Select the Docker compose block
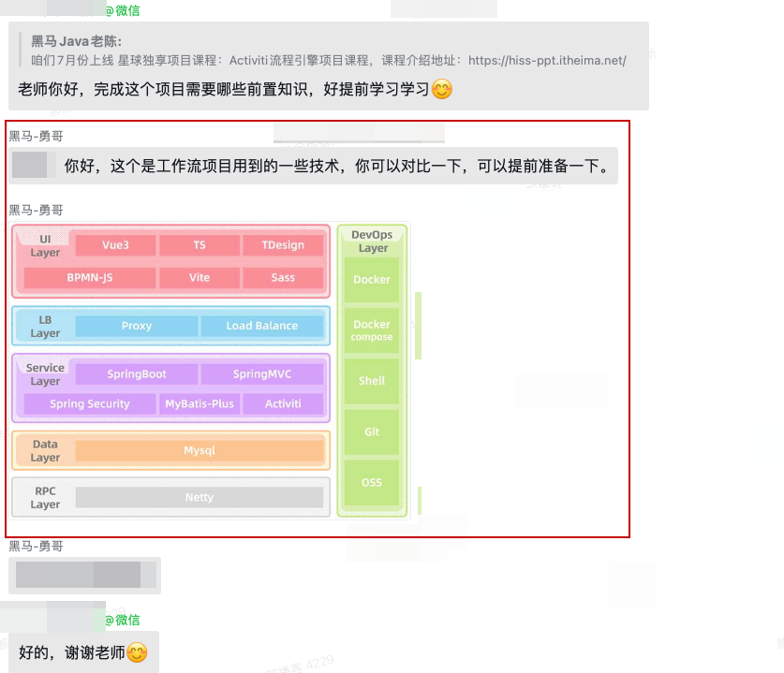784x673 pixels. coord(372,329)
